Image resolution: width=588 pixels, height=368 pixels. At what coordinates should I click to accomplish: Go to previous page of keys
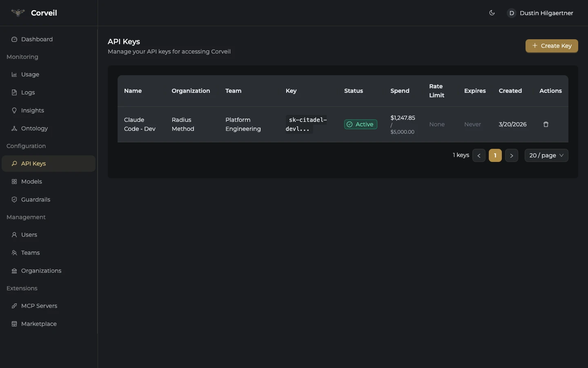479,155
